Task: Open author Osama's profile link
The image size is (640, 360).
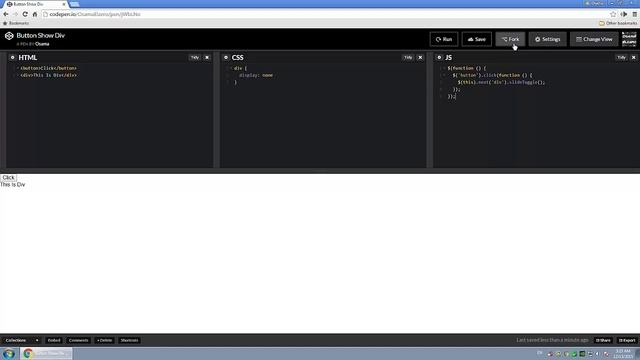Action: 42,44
